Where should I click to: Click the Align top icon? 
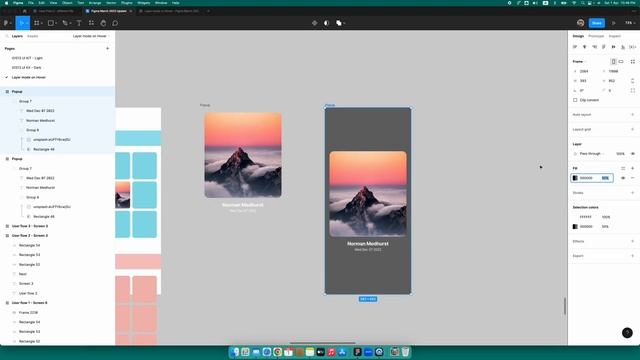(x=604, y=47)
